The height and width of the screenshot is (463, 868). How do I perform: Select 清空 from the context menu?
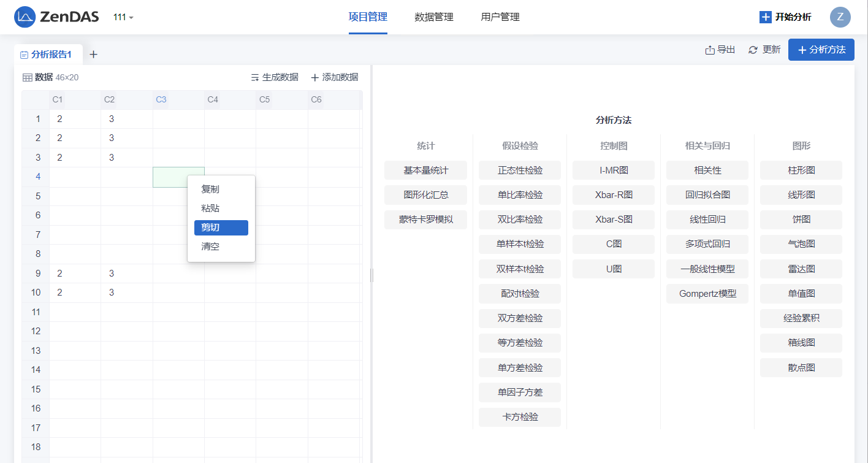pos(210,247)
